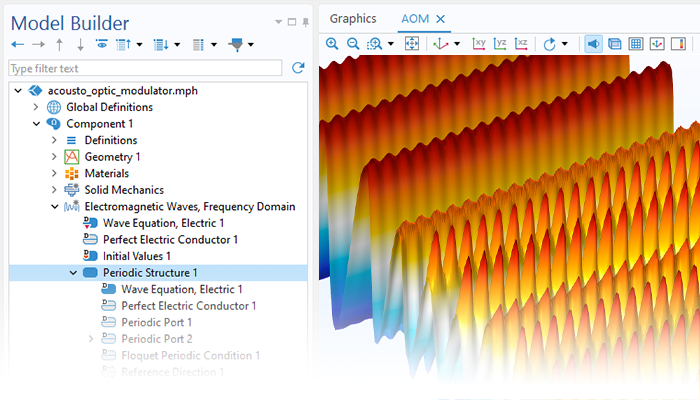Click the Materials node icon

coord(71,173)
